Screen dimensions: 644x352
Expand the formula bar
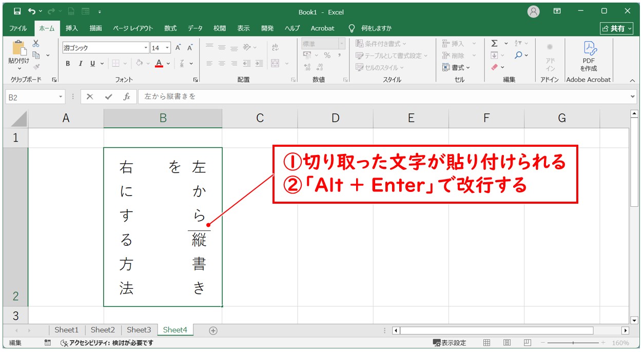point(632,96)
